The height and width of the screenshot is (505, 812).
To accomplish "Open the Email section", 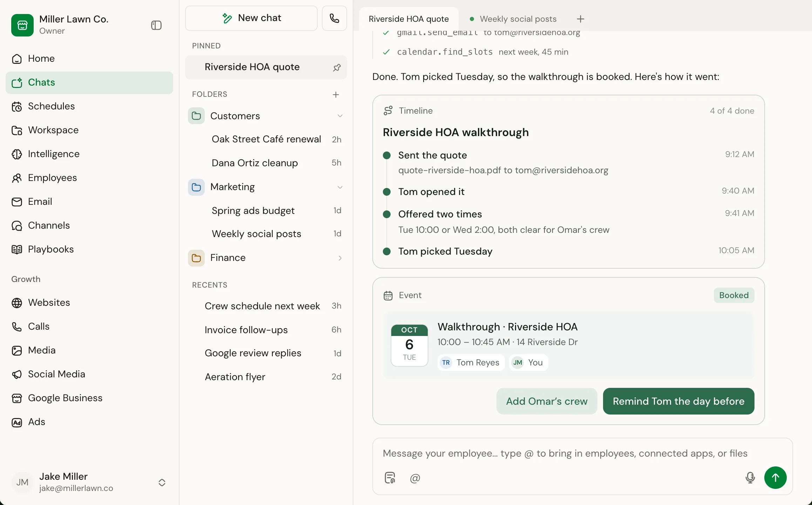I will pyautogui.click(x=89, y=202).
